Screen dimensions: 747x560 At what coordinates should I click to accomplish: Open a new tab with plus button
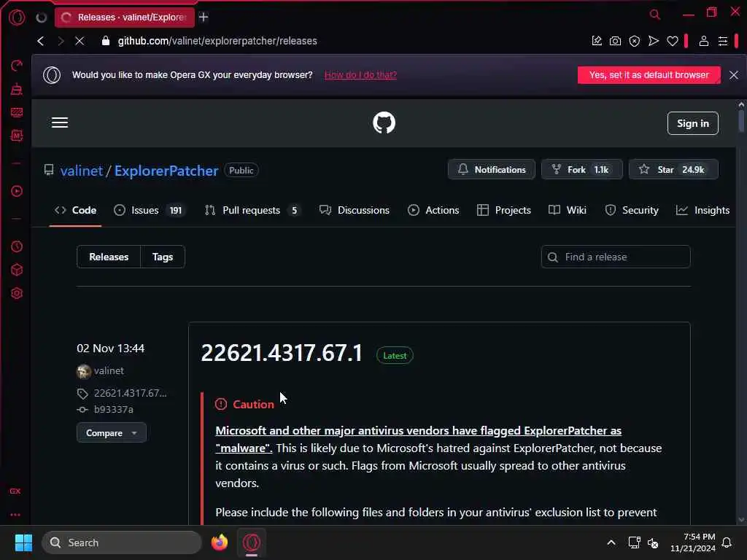[204, 17]
